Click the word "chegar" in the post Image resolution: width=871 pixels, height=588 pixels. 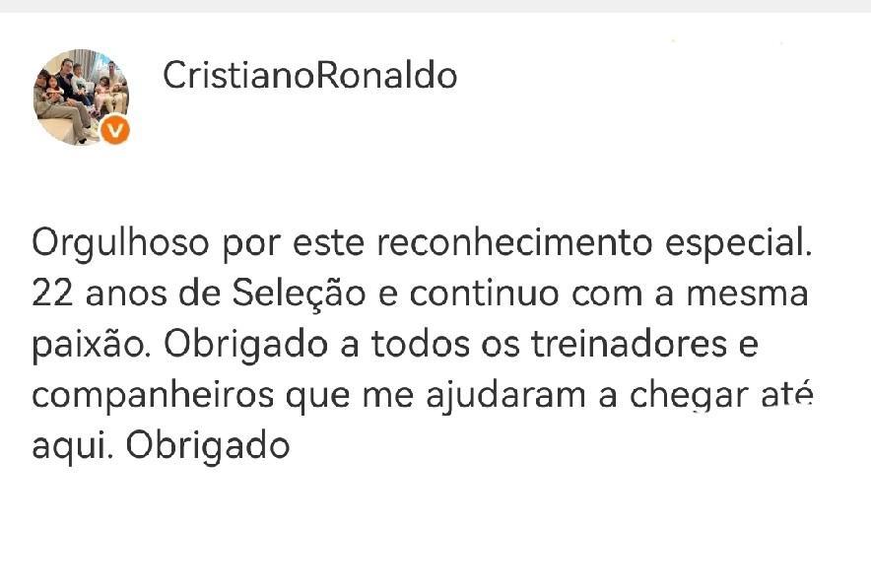[693, 396]
